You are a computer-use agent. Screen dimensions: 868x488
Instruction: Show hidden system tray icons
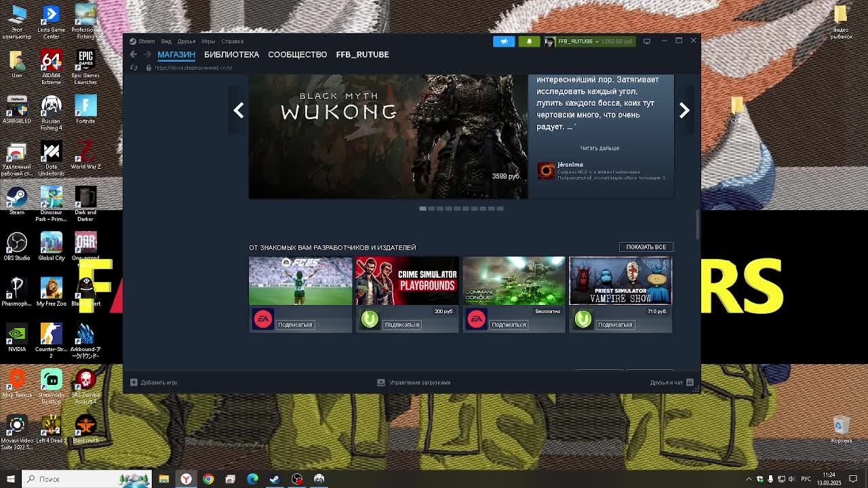click(x=749, y=479)
